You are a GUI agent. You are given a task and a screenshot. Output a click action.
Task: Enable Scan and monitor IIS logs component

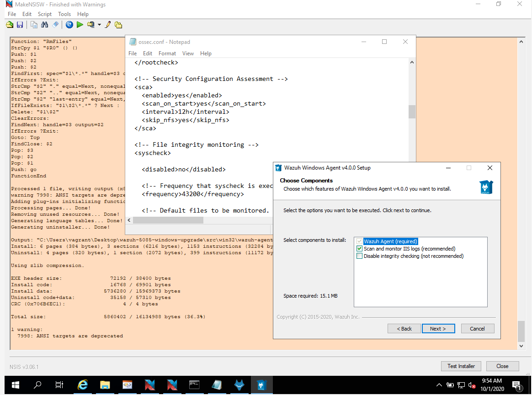[x=360, y=249]
